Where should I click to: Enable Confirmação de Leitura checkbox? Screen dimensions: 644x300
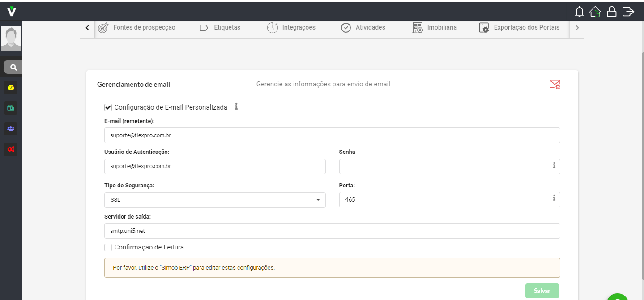[108, 247]
